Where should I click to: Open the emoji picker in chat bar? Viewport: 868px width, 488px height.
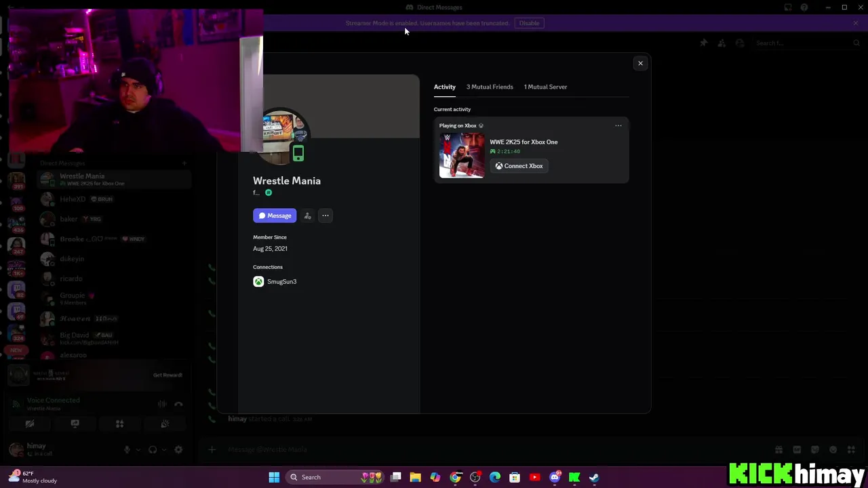(833, 449)
